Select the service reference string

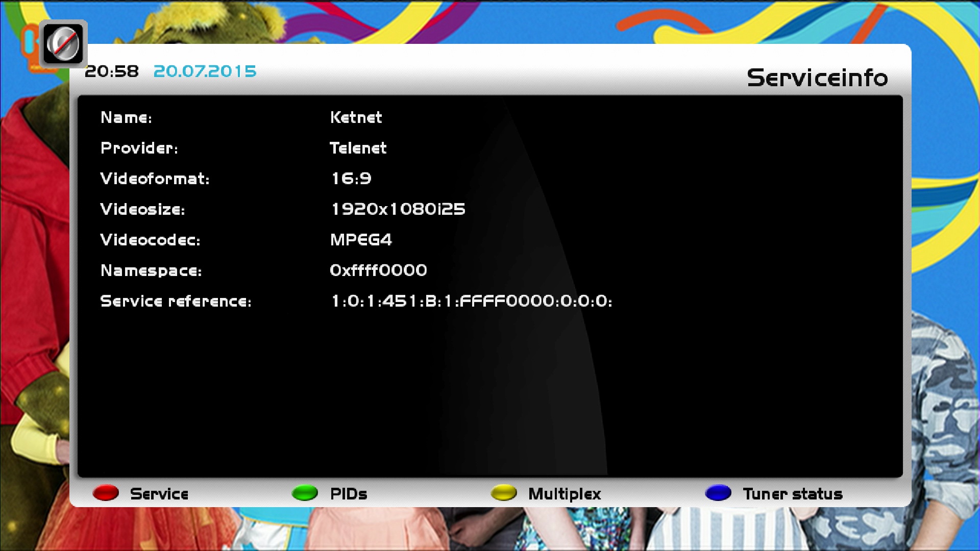471,301
